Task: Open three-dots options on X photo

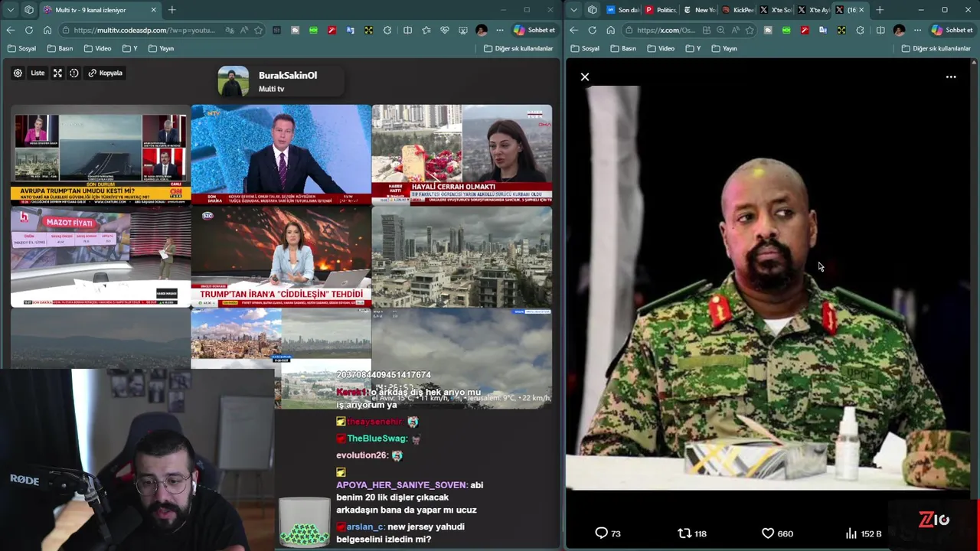Action: pyautogui.click(x=951, y=77)
